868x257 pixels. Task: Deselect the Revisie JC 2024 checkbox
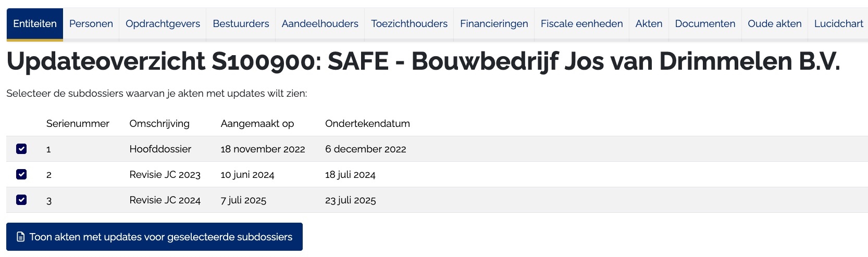point(21,200)
